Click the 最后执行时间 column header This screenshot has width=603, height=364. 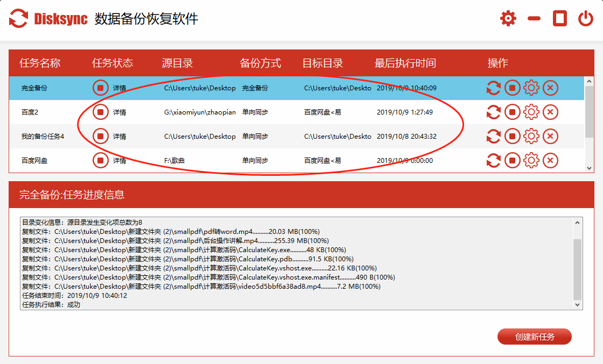[405, 63]
